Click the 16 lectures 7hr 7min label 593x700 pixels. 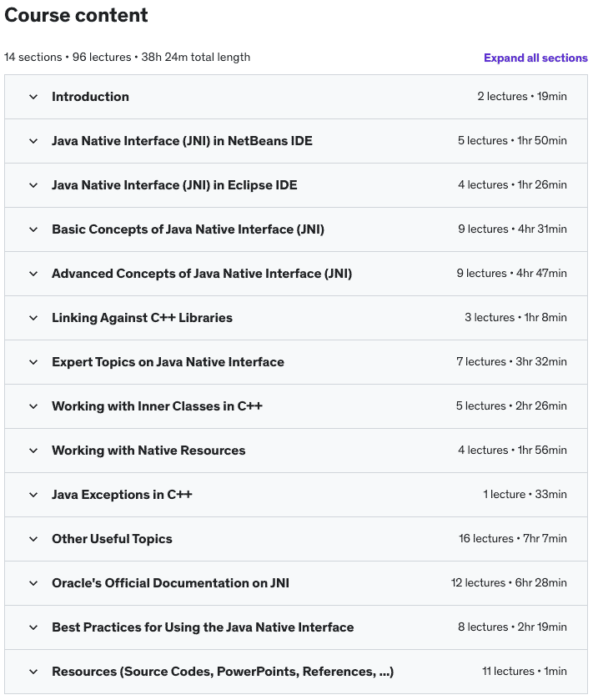tap(513, 538)
